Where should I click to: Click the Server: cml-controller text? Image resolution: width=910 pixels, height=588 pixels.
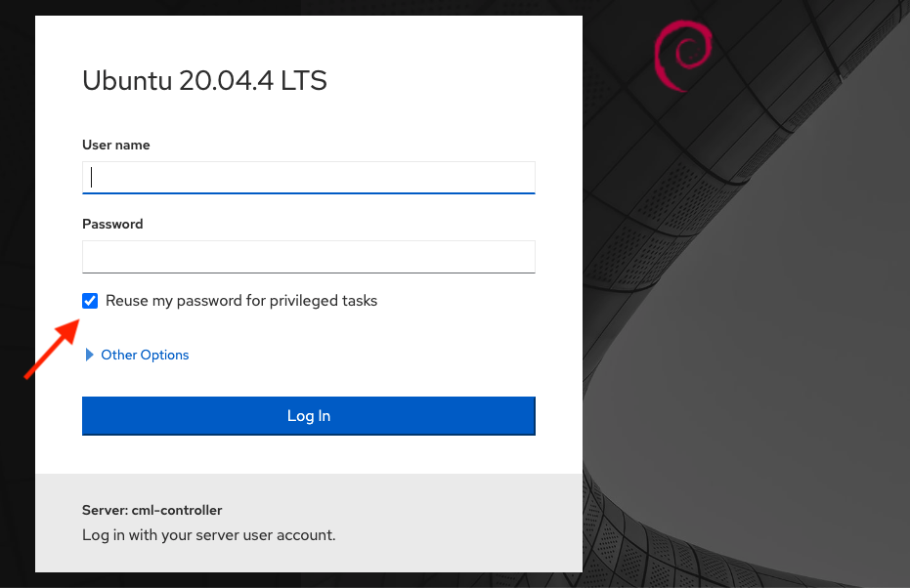click(152, 510)
